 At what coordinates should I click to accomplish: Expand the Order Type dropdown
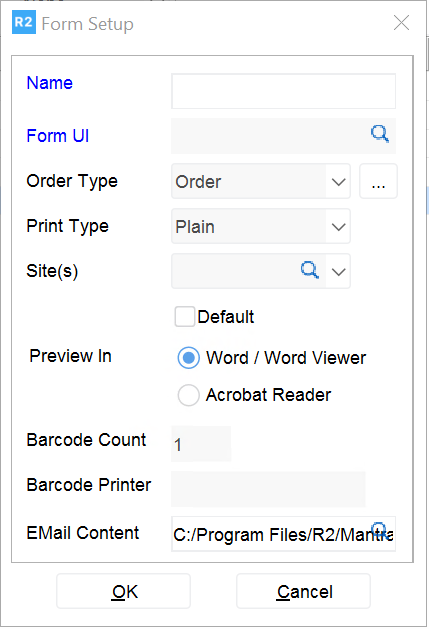pos(338,182)
